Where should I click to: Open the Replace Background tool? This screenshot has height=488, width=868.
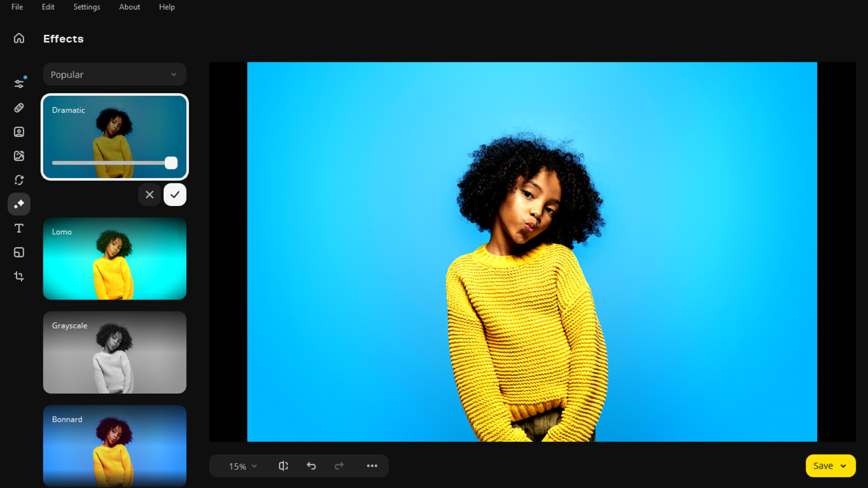tap(19, 155)
